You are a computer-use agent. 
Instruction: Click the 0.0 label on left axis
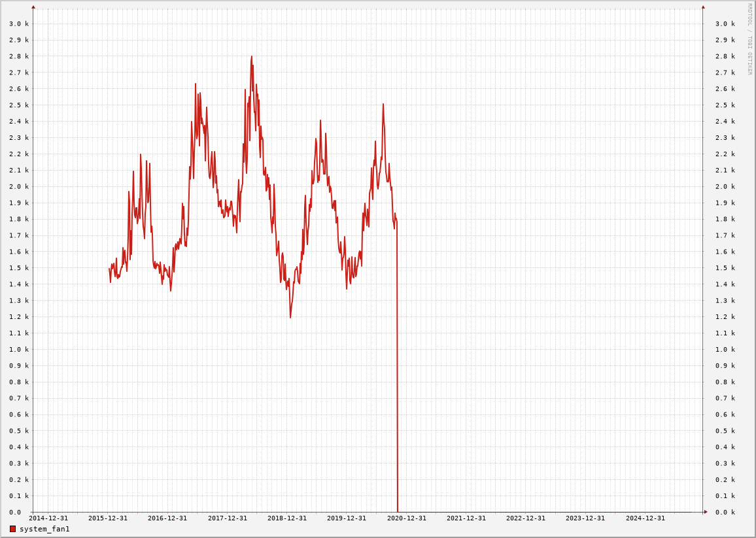[x=15, y=513]
